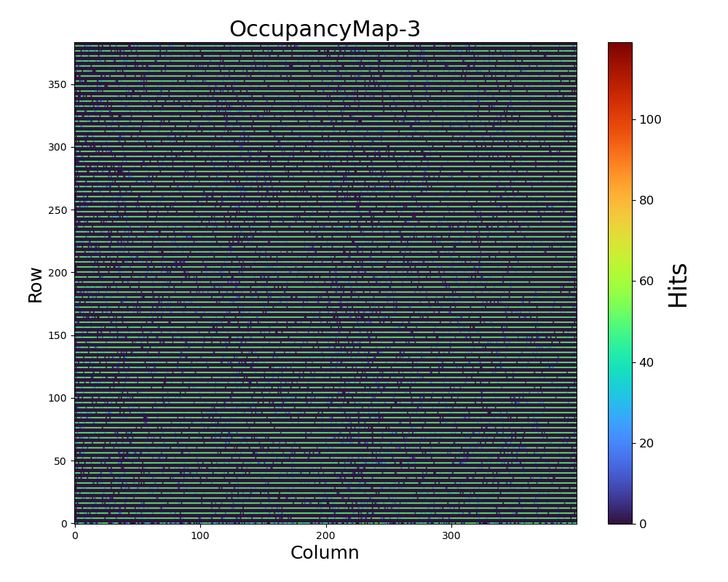Click the colorbar tick label 100
This screenshot has width=728, height=582.
click(x=650, y=120)
